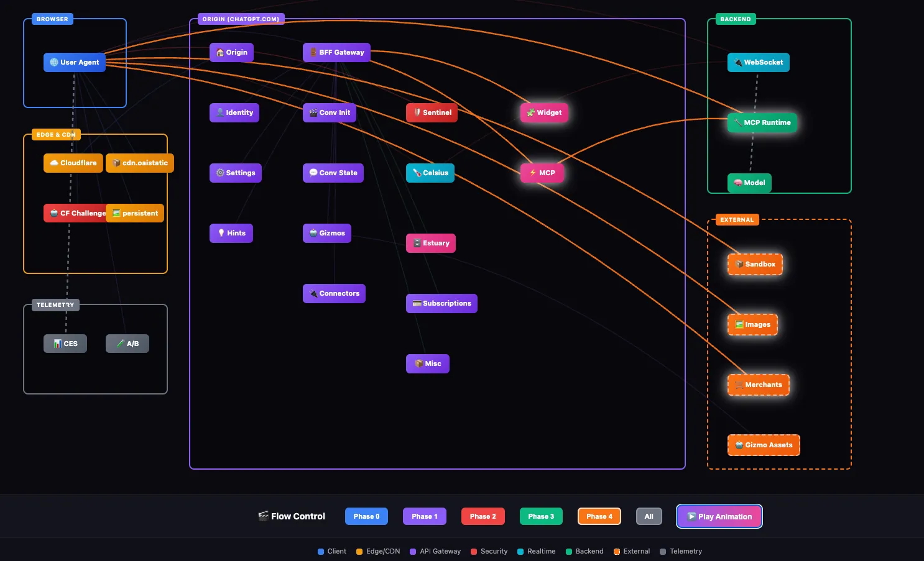924x561 pixels.
Task: Select the Images external node
Action: (x=752, y=324)
